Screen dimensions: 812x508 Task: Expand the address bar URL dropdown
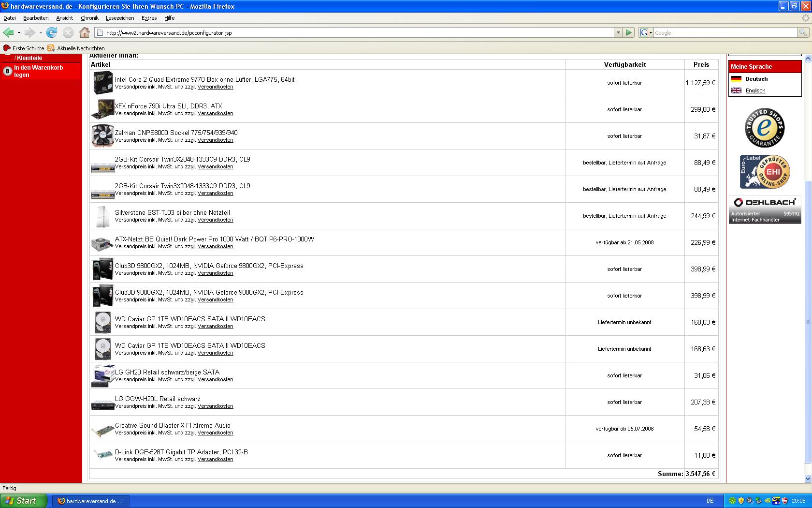tap(618, 32)
